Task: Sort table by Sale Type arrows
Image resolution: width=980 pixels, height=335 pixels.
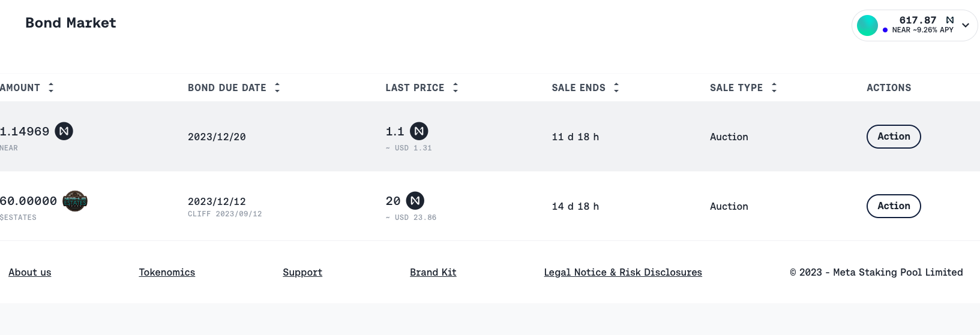Action: 774,87
